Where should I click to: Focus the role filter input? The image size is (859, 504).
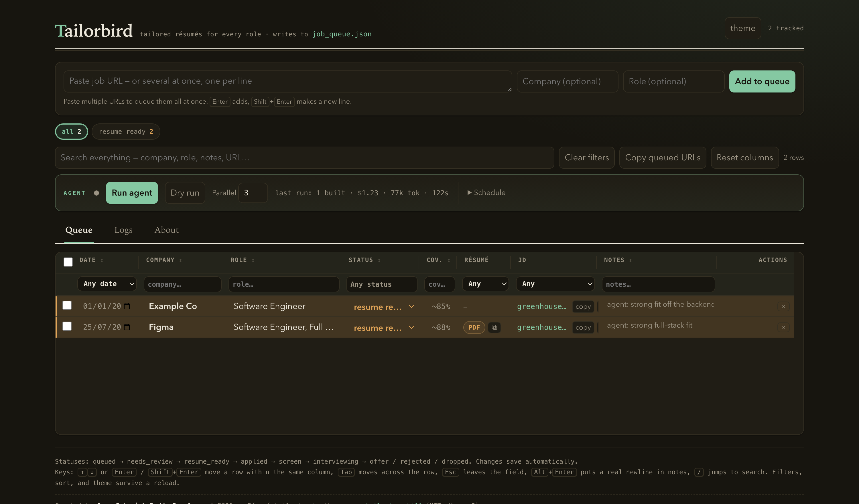[x=284, y=284]
